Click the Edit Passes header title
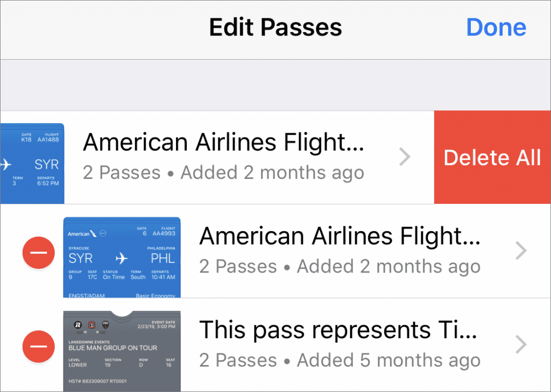 tap(275, 27)
